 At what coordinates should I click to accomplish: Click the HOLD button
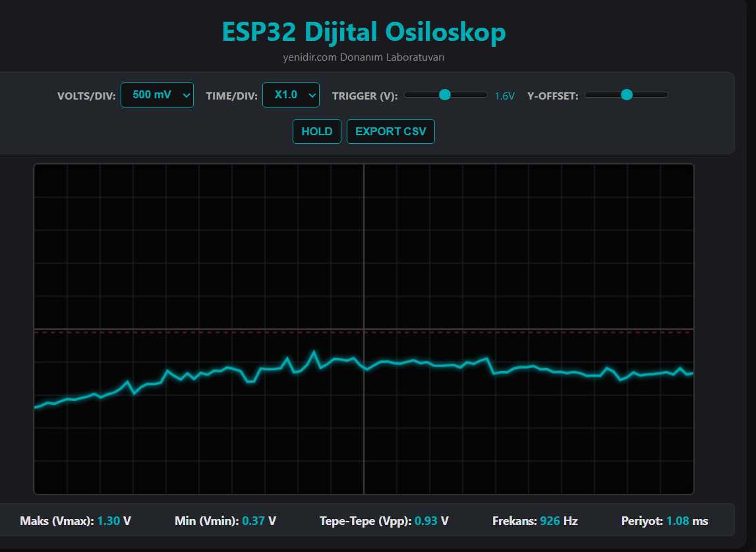coord(317,131)
